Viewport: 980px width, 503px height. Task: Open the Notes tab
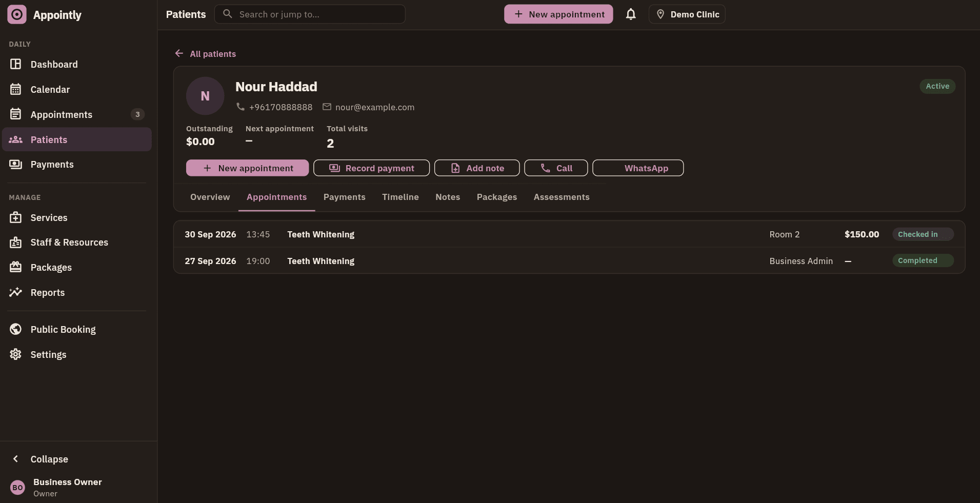[448, 197]
